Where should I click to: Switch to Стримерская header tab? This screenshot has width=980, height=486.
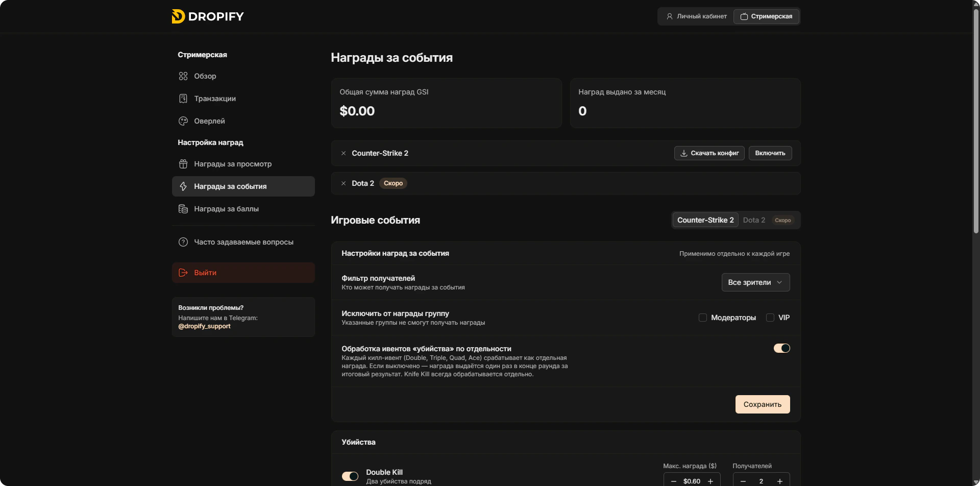766,16
